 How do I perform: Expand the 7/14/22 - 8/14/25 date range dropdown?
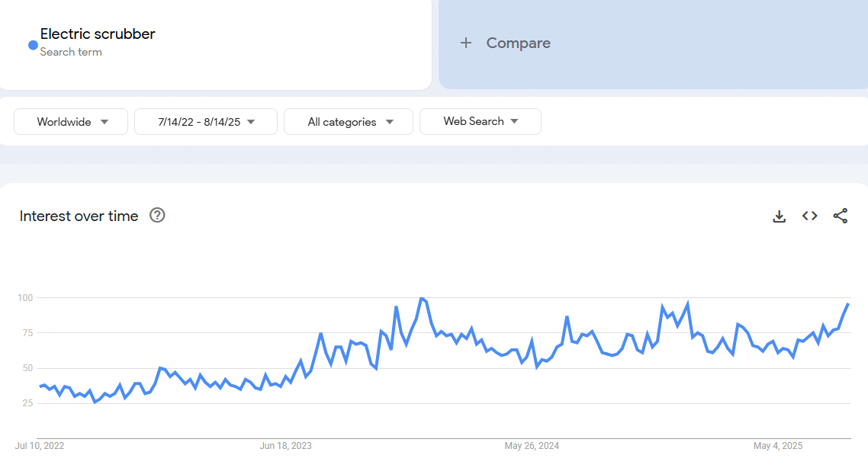click(x=206, y=122)
